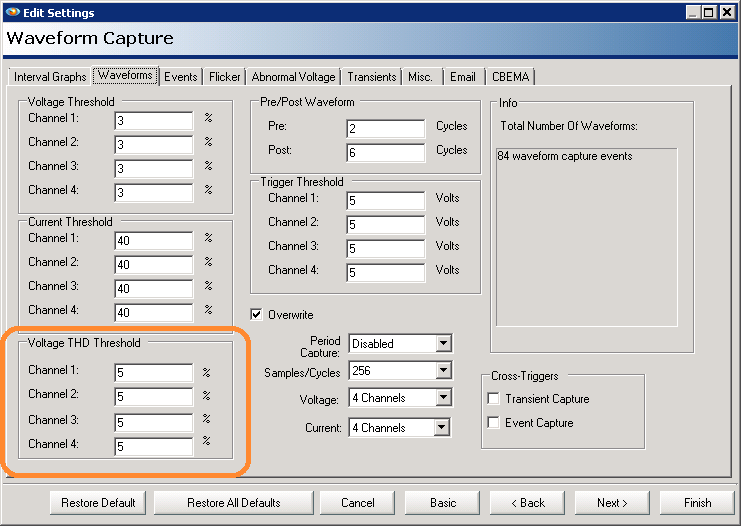Edit Trigger Threshold Channel 2 volts field
This screenshot has width=741, height=526.
pos(386,224)
